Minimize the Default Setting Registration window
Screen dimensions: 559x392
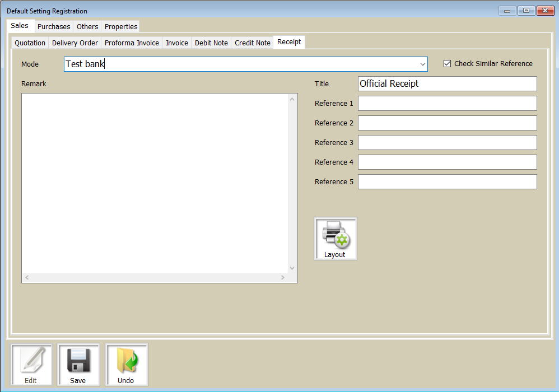507,11
